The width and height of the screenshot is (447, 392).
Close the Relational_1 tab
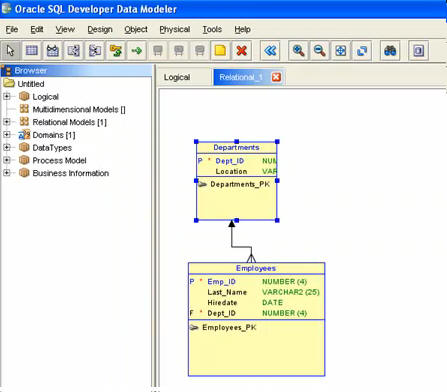276,77
